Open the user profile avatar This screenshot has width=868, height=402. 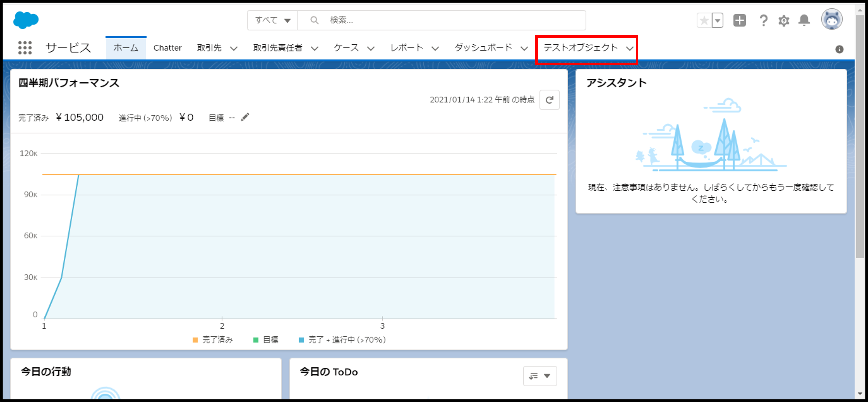tap(832, 19)
